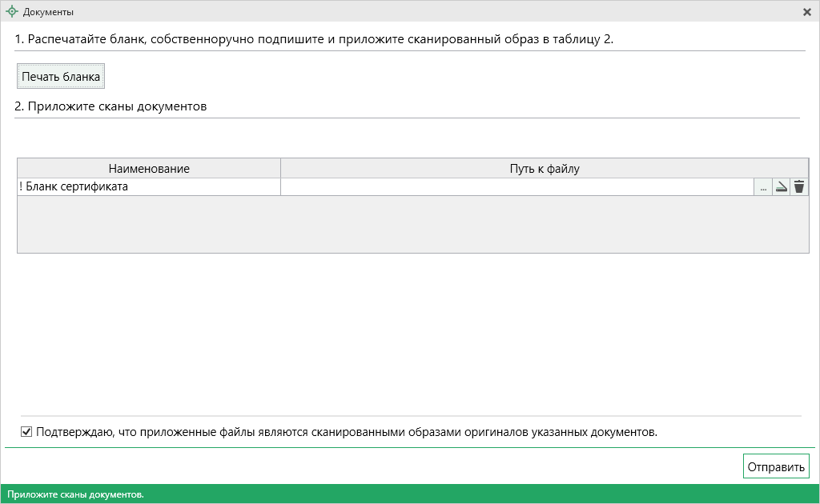The image size is (820, 504).
Task: Click the application icon in title bar
Action: click(x=11, y=12)
